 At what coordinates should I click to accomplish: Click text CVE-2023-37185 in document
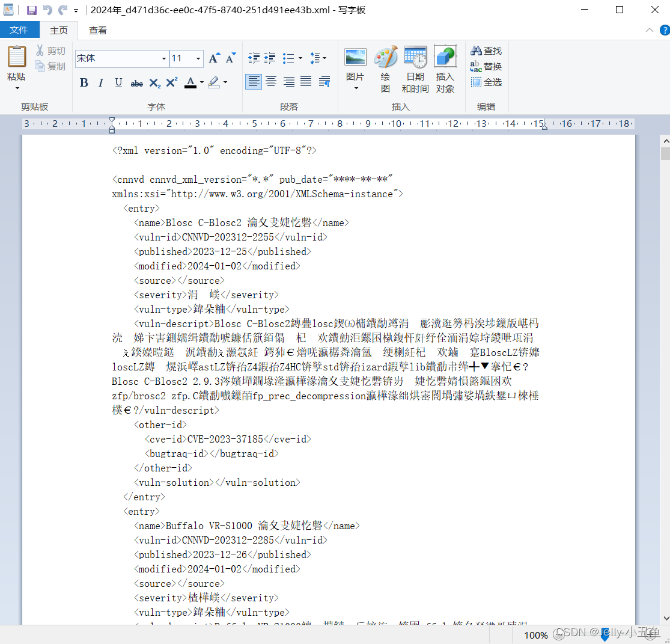coord(225,439)
